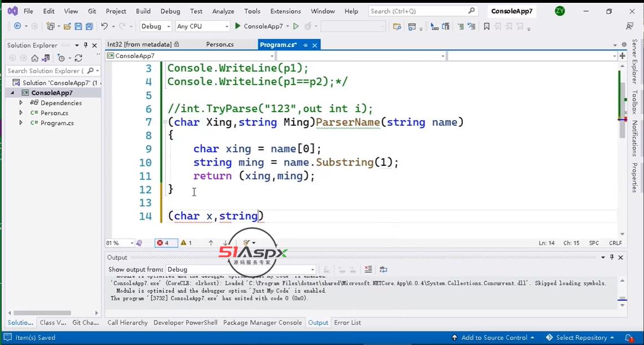Click the Save All toolbar icon
The height and width of the screenshot is (345, 644).
coord(89,26)
